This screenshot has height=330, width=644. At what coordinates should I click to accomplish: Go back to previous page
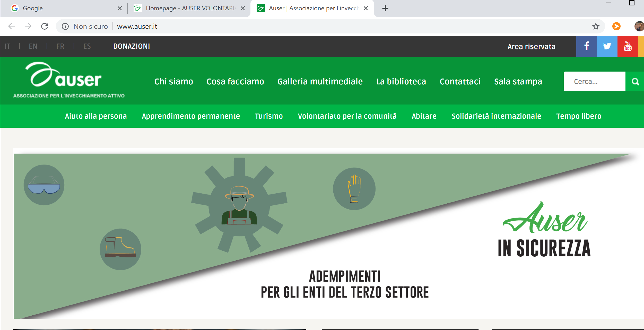click(x=12, y=26)
